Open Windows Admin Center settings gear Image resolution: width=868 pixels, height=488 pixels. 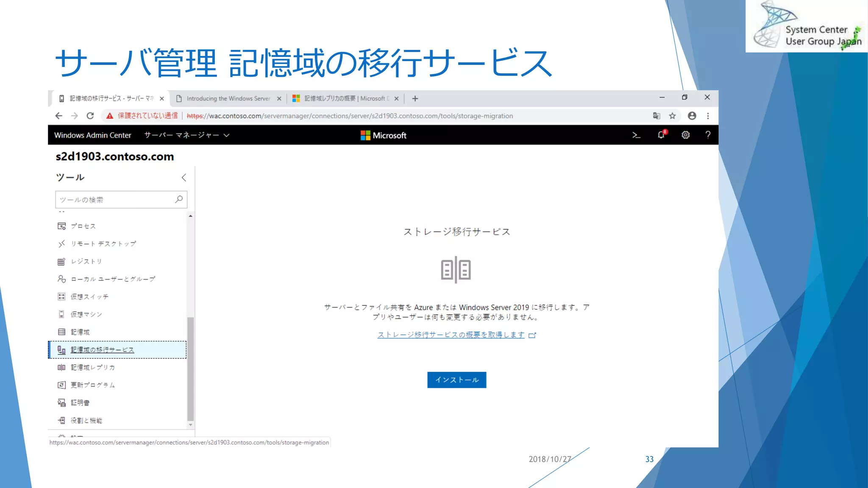(x=685, y=135)
